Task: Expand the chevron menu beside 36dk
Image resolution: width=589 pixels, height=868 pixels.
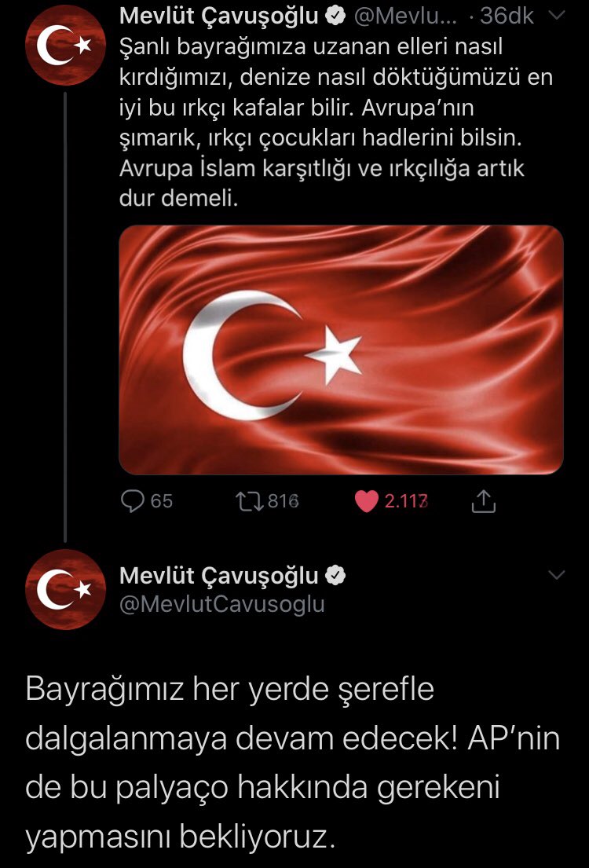Action: pyautogui.click(x=556, y=16)
